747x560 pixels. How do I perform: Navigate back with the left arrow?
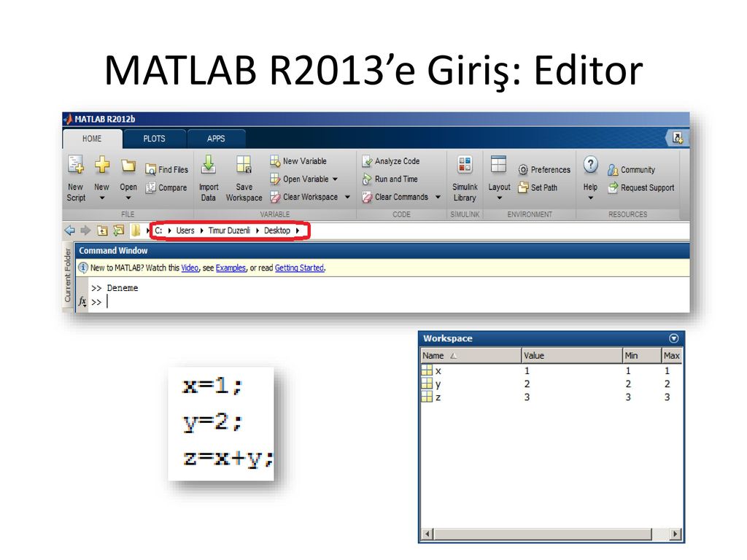[69, 230]
